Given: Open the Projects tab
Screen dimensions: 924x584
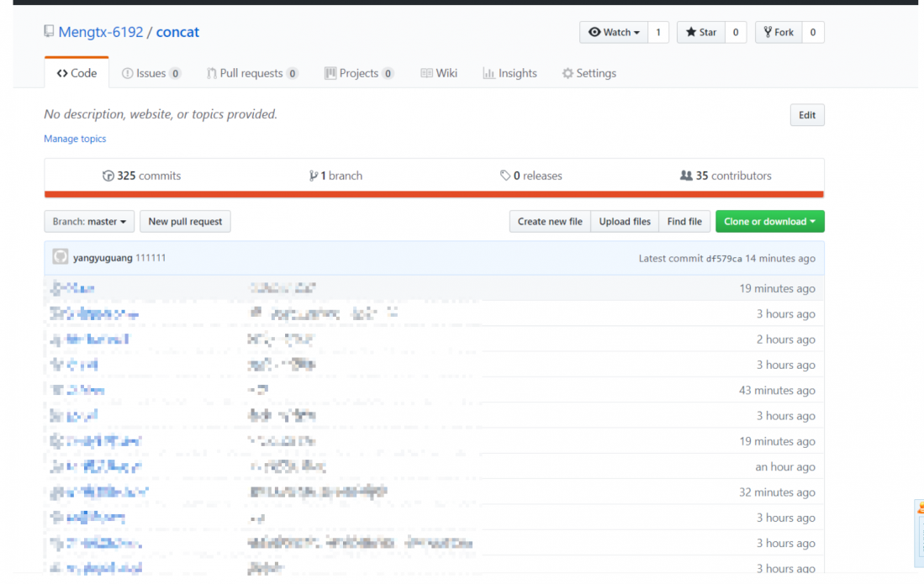Looking at the screenshot, I should pos(359,73).
